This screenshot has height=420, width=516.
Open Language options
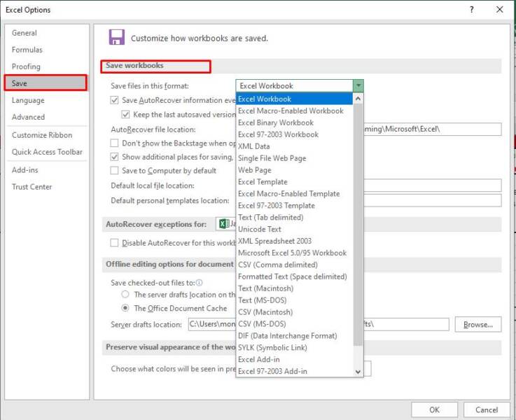click(46, 100)
